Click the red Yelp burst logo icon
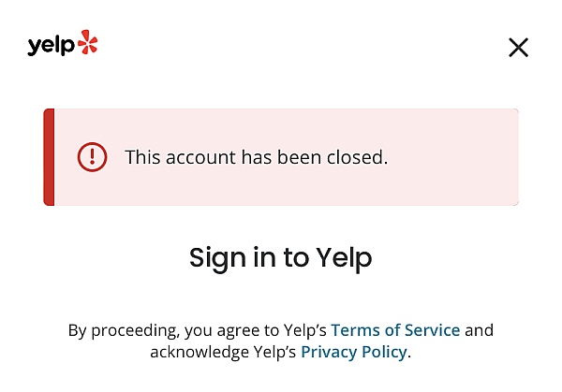 tap(88, 42)
